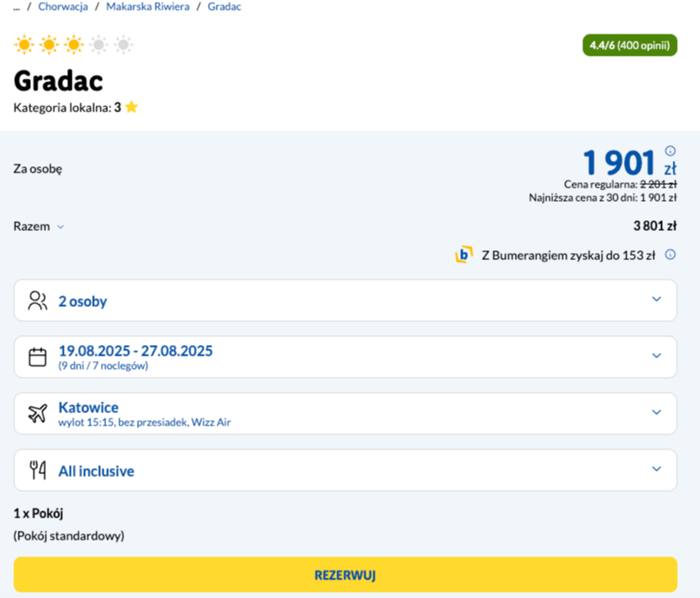Click the Kategoria lokalna: 3 text
This screenshot has height=598, width=700.
(x=67, y=108)
